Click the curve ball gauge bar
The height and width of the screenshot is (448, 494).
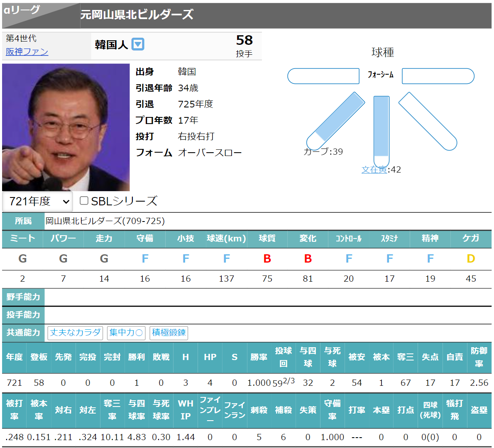[x=336, y=120]
